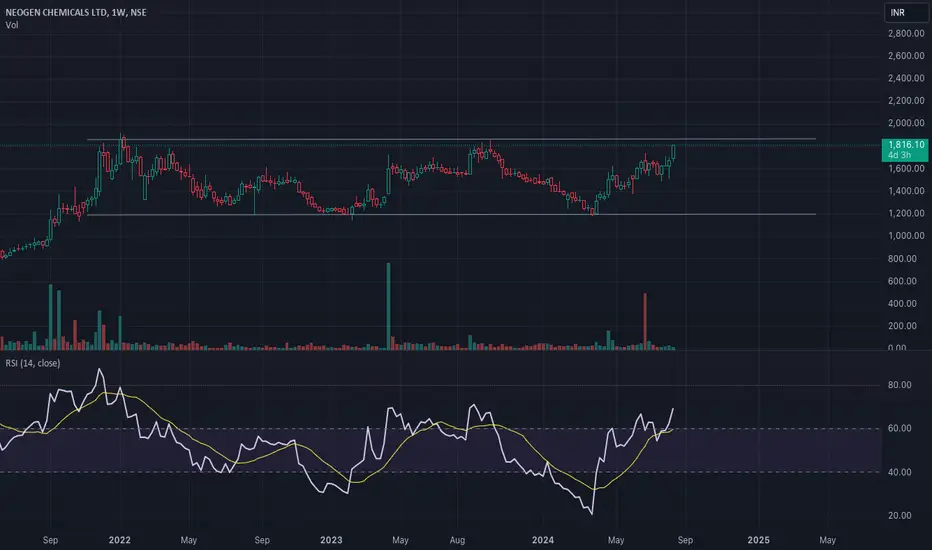Click the 1,400.00 price axis label
This screenshot has height=550, width=932.
click(x=906, y=191)
